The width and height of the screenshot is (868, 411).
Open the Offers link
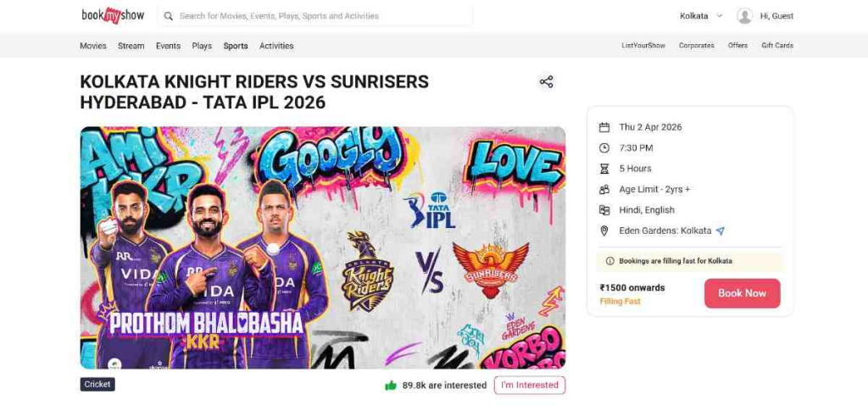point(737,46)
